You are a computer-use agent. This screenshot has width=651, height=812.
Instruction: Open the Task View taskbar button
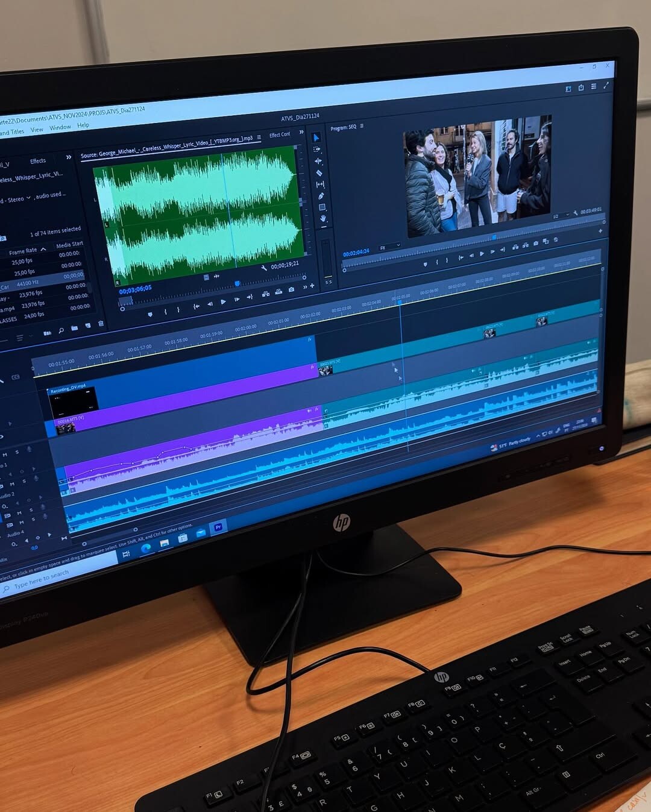(126, 555)
